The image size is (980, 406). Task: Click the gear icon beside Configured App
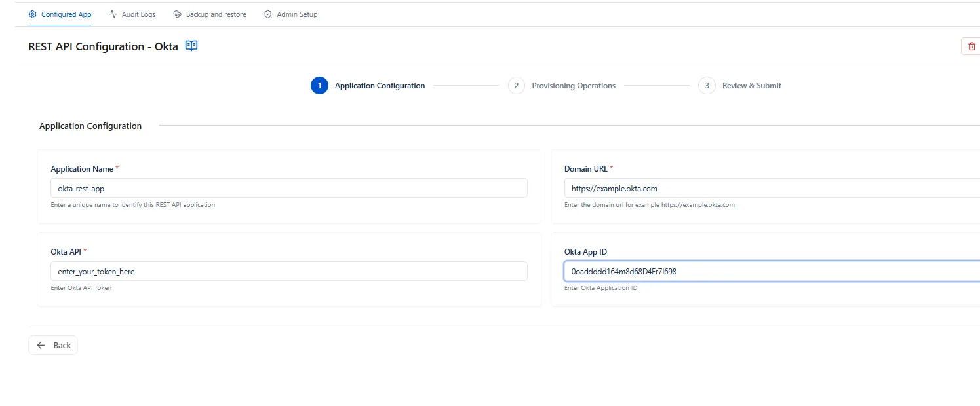pyautogui.click(x=33, y=14)
